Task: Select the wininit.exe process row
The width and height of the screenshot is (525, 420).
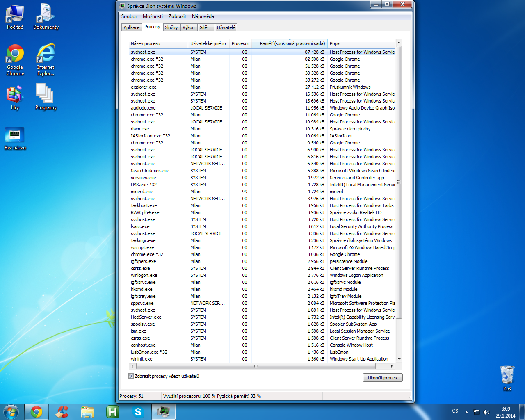Action: pyautogui.click(x=262, y=359)
